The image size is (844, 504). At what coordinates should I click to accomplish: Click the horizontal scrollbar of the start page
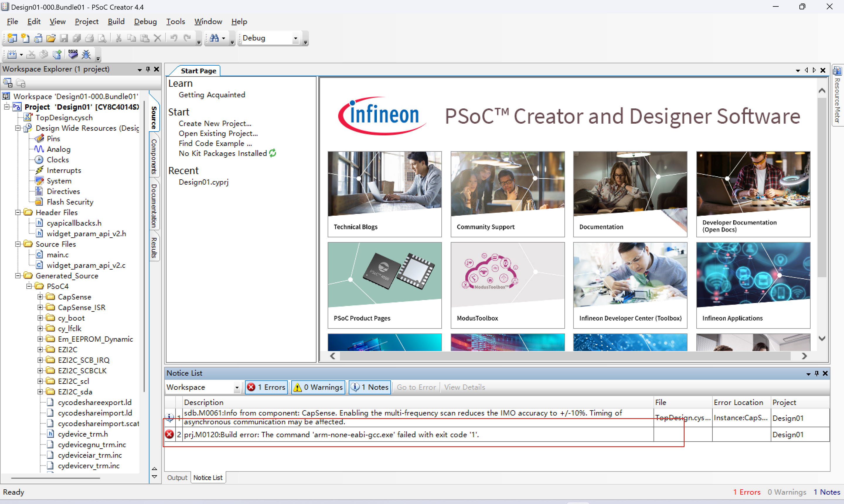(565, 356)
